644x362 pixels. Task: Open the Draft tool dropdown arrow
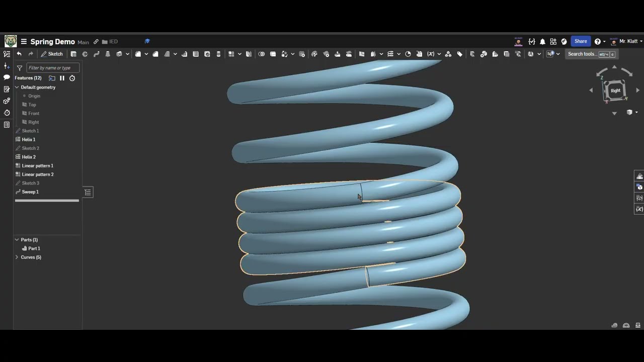tap(175, 54)
